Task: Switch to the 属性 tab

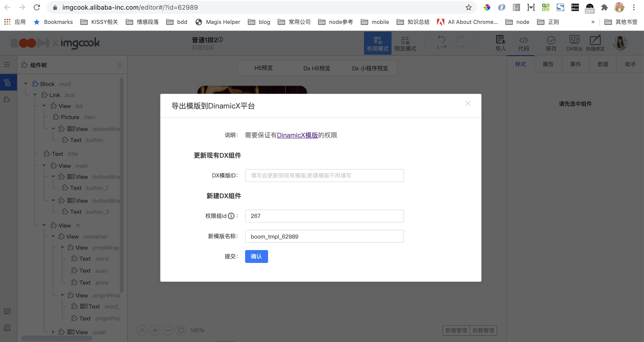Action: (548, 64)
